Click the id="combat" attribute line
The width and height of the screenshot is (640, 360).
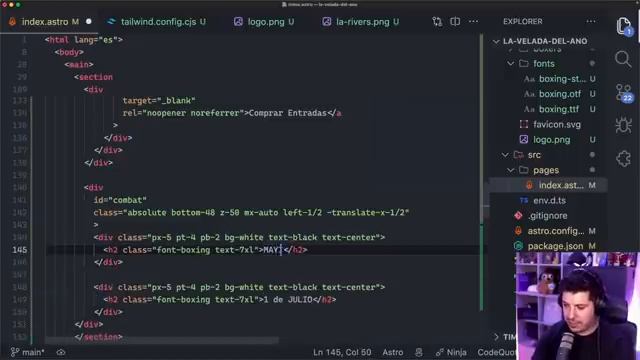click(x=120, y=200)
